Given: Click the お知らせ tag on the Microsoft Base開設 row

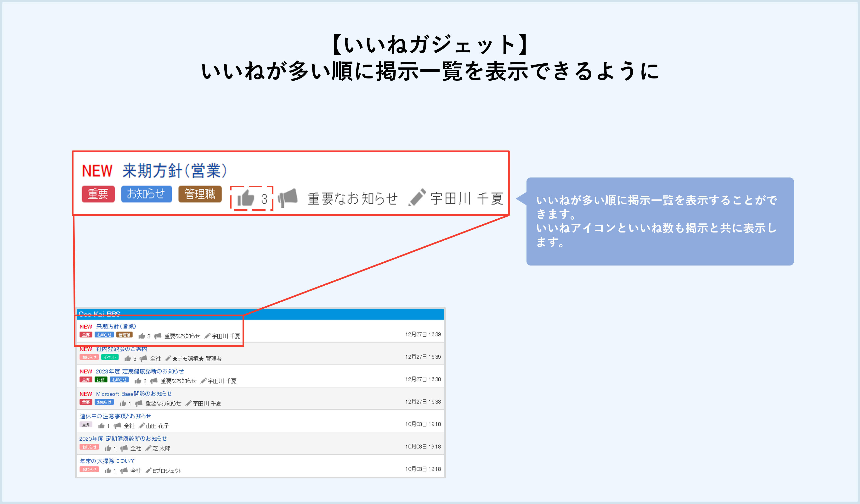Looking at the screenshot, I should coord(104,402).
